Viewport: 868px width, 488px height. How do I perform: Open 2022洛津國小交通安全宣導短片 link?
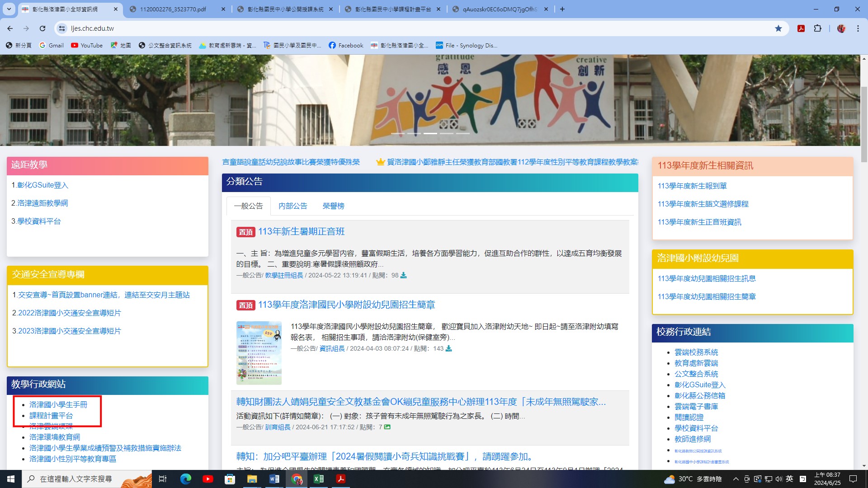pos(70,313)
